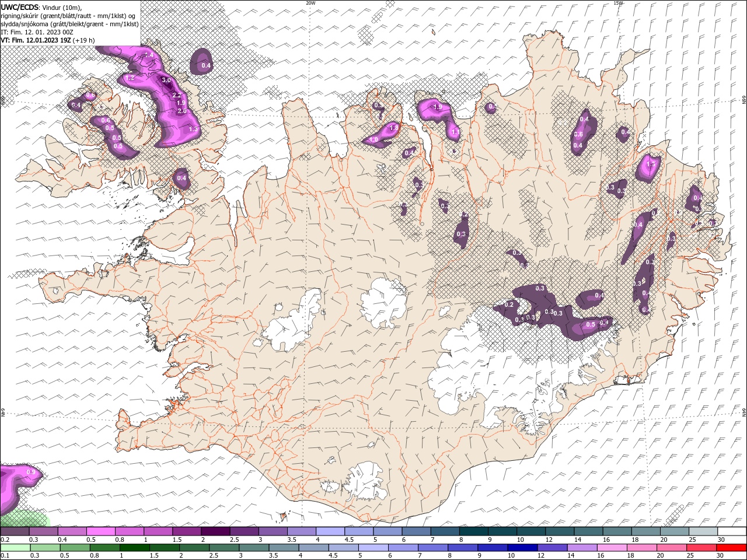The image size is (747, 560).
Task: Click the '3.0' snowfall value on the map
Action: coord(166,80)
